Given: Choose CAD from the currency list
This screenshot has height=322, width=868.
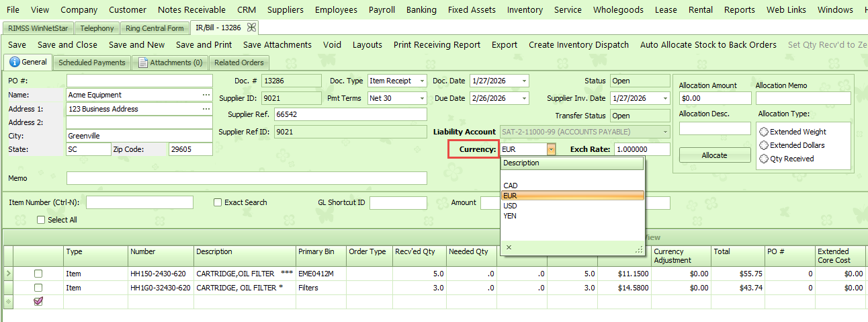Looking at the screenshot, I should point(572,186).
